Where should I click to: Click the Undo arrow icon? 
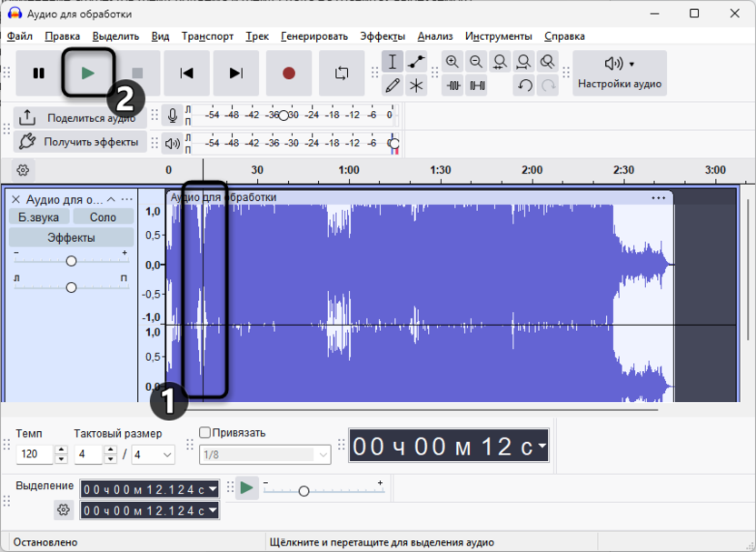tap(524, 85)
